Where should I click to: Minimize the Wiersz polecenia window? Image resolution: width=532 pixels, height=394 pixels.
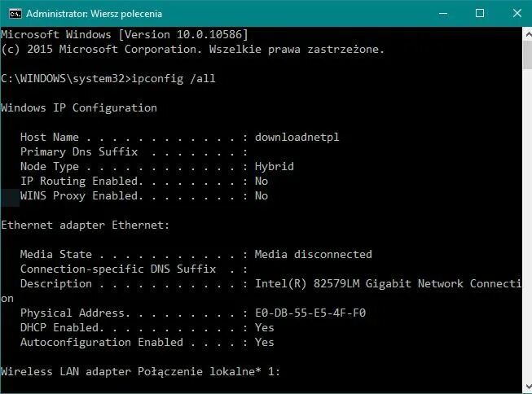tap(442, 14)
